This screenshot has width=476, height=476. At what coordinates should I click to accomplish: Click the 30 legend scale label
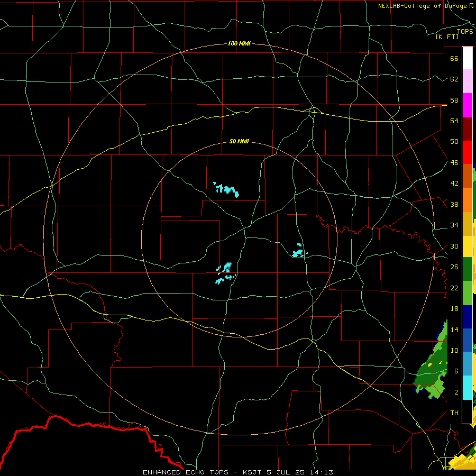[454, 246]
